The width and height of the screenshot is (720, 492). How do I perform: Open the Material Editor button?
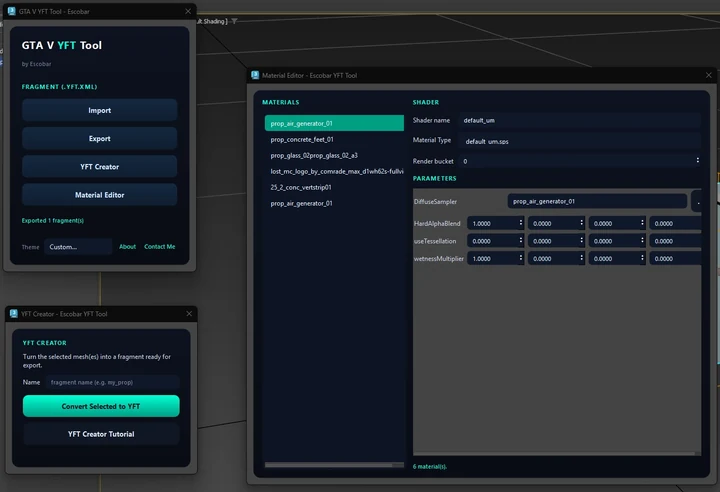(x=100, y=195)
